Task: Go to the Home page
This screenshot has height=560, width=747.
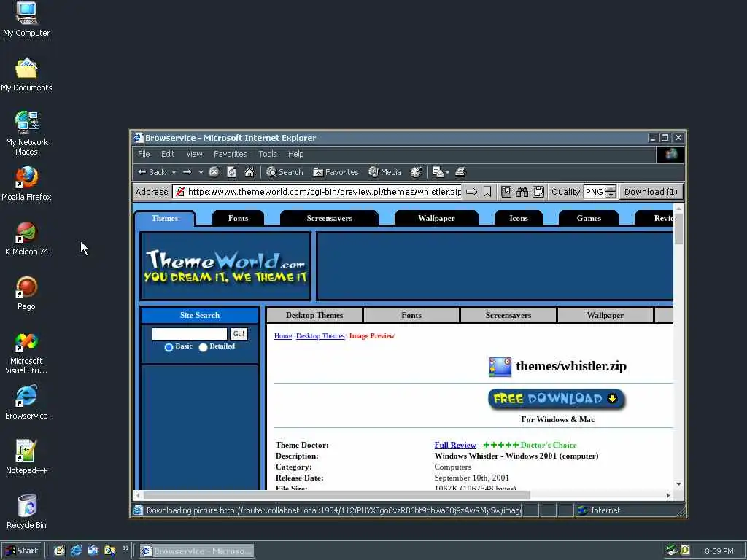Action: click(x=249, y=172)
